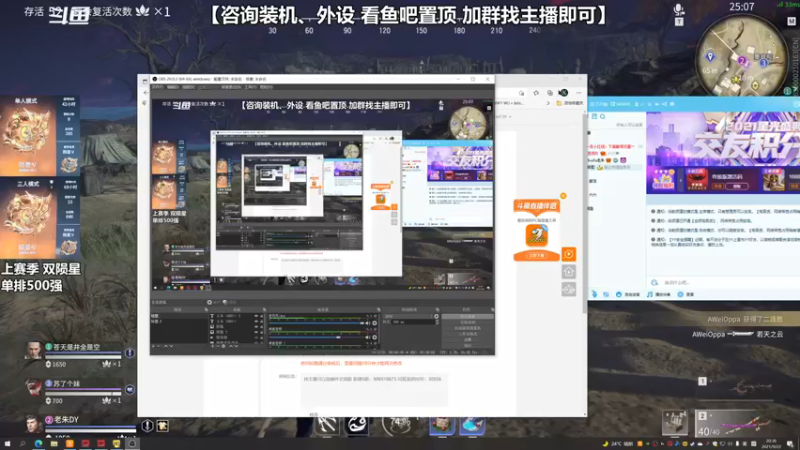Open browser favorites star icon
This screenshot has height=450, width=800.
click(536, 93)
